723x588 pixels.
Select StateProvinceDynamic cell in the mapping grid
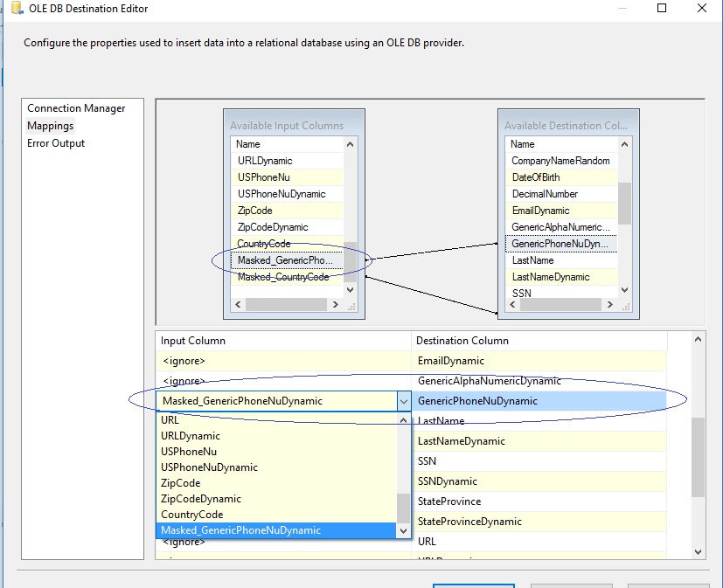[x=539, y=522]
